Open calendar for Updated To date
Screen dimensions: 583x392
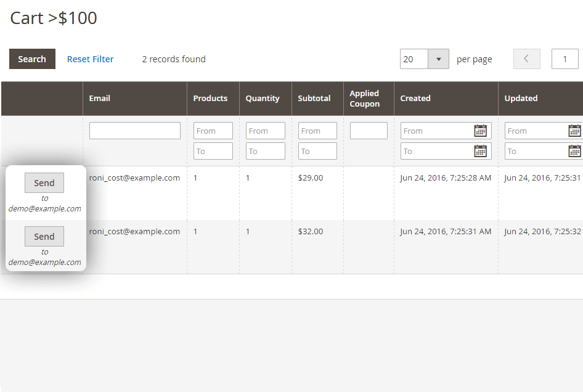click(575, 152)
